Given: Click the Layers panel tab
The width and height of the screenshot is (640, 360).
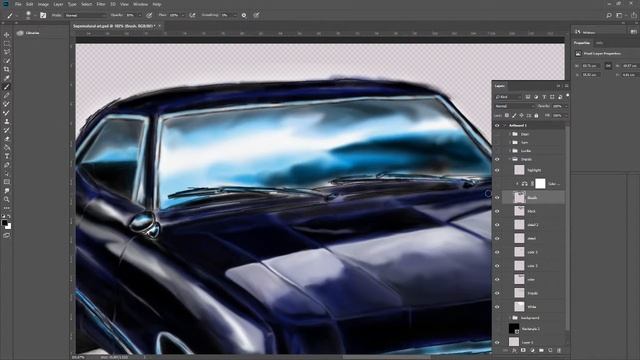Looking at the screenshot, I should point(500,86).
